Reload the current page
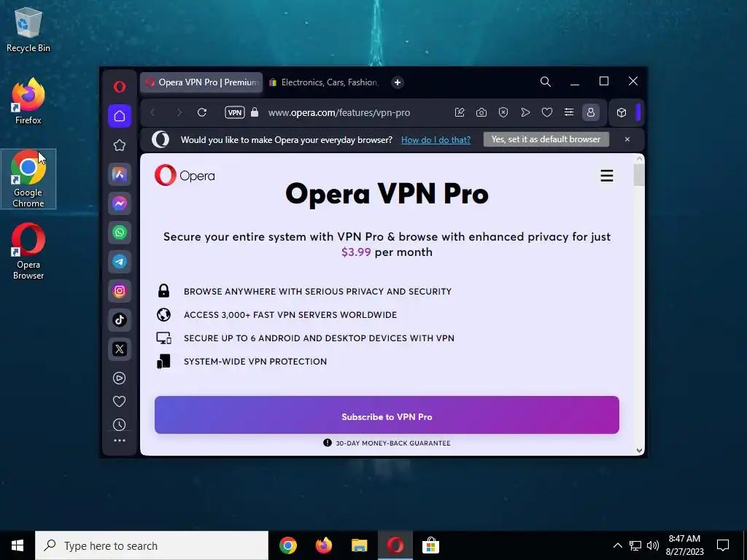 (202, 112)
